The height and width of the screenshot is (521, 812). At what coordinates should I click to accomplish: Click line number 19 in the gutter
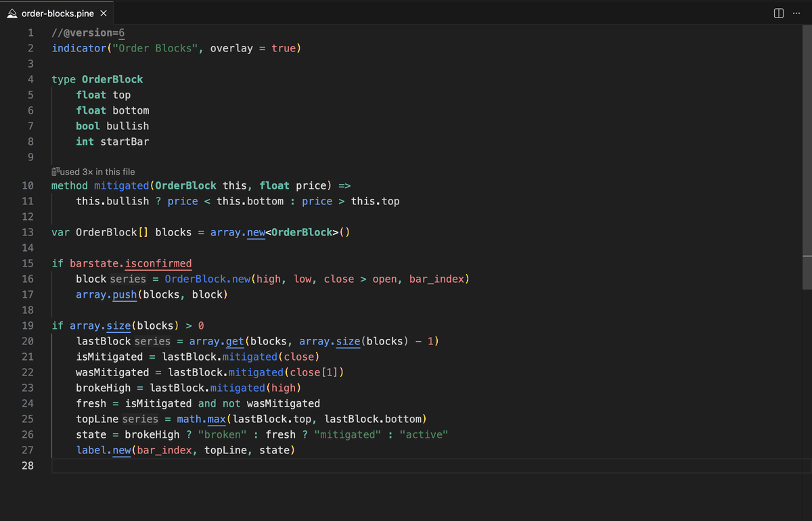click(x=28, y=325)
